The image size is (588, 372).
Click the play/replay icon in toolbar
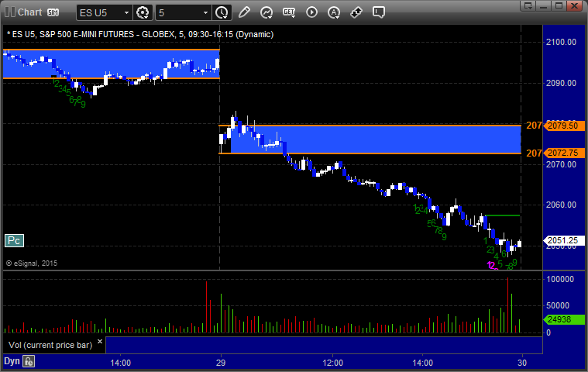[x=311, y=12]
